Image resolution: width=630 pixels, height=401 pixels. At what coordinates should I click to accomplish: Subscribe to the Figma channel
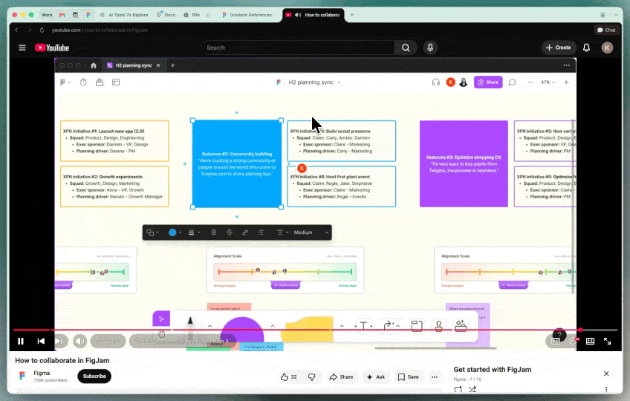pyautogui.click(x=94, y=376)
